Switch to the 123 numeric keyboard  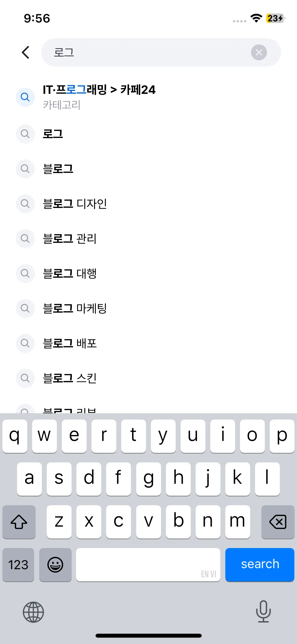click(18, 565)
